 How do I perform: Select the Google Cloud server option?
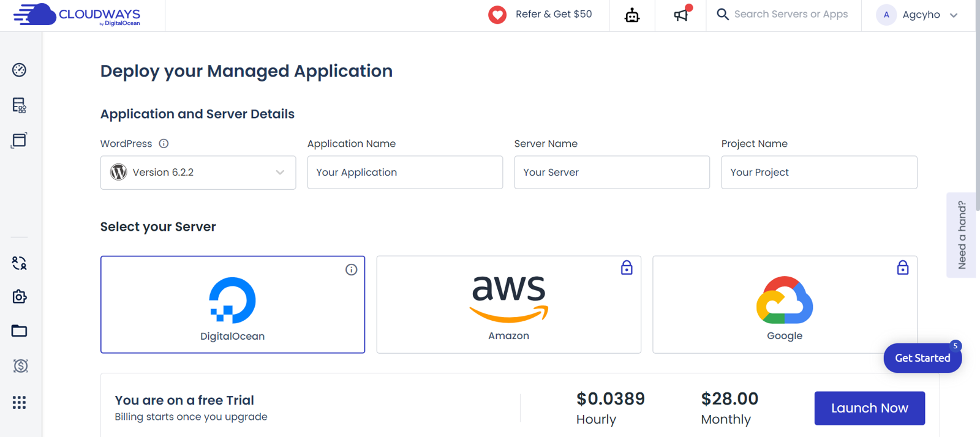tap(785, 304)
